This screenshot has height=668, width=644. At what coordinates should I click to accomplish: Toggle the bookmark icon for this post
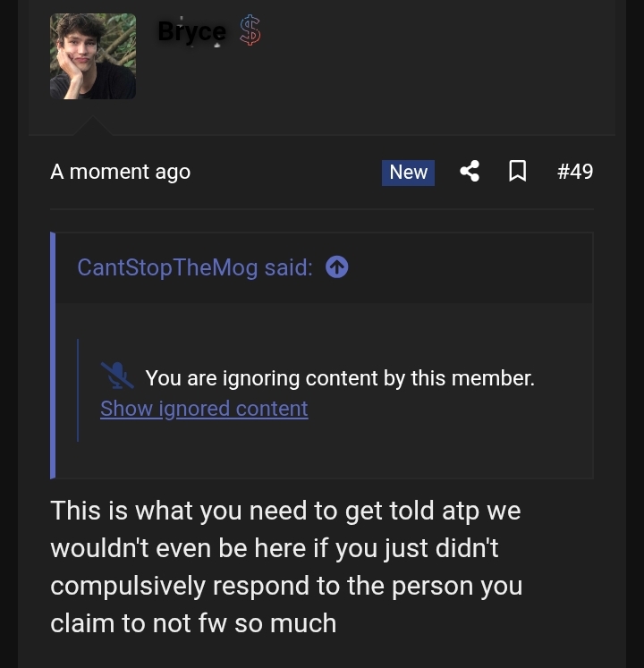click(x=517, y=171)
